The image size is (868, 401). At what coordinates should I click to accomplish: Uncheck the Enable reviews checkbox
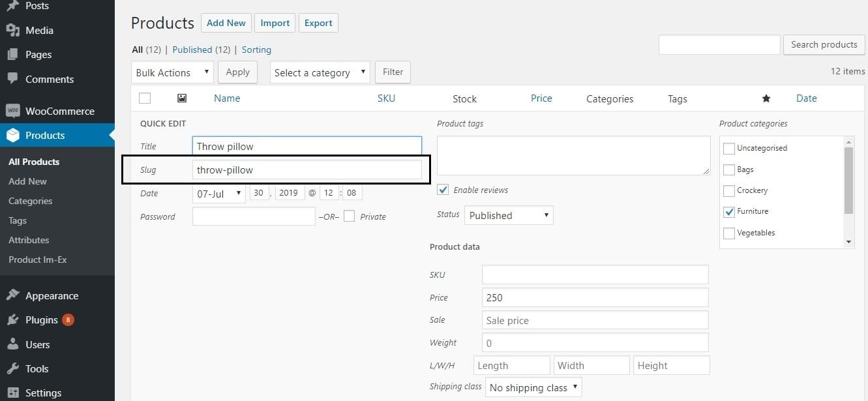(443, 190)
